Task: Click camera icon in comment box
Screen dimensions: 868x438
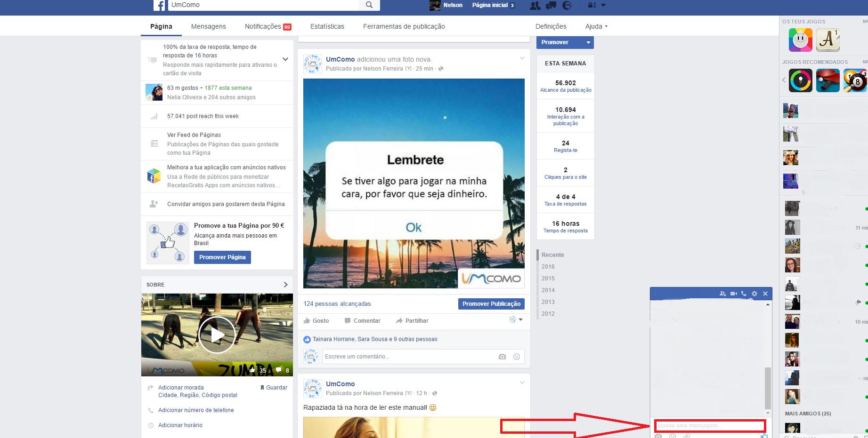Action: point(502,357)
